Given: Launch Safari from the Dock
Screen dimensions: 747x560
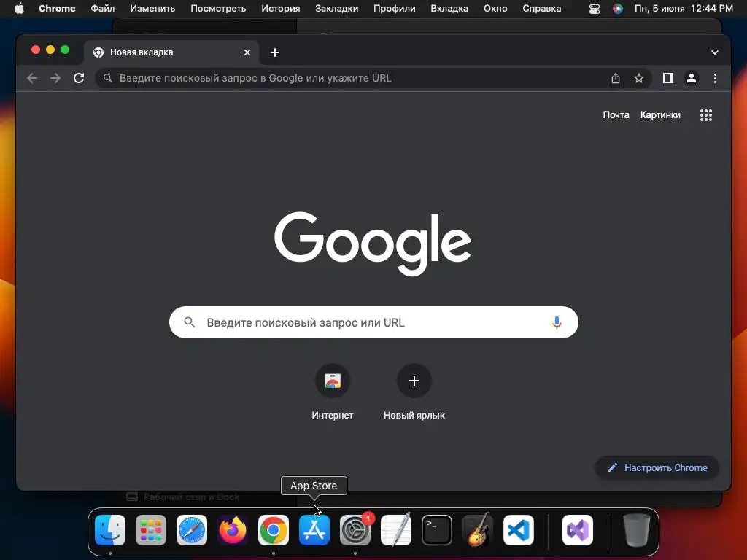Looking at the screenshot, I should pyautogui.click(x=192, y=530).
